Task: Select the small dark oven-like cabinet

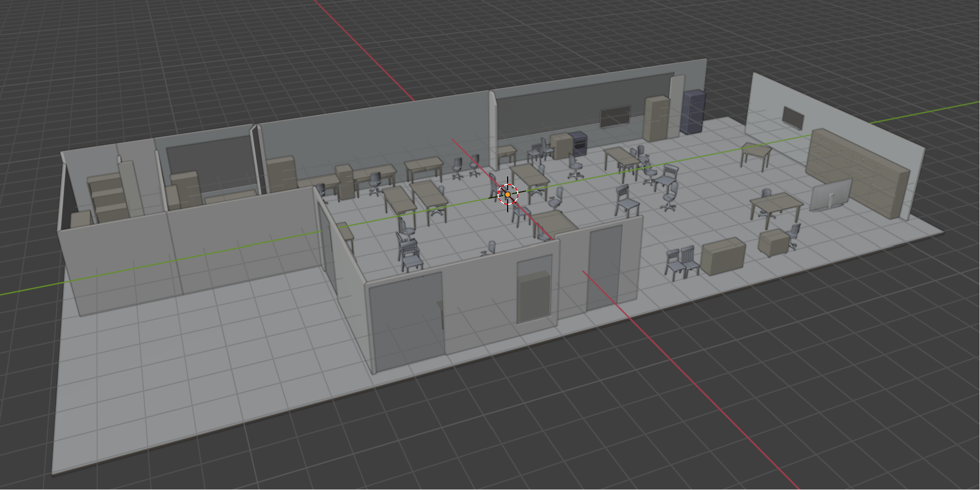Action: pos(578,143)
